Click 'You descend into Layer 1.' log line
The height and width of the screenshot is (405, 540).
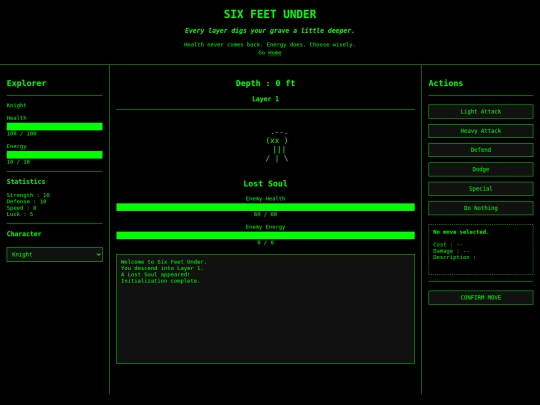[x=162, y=268]
